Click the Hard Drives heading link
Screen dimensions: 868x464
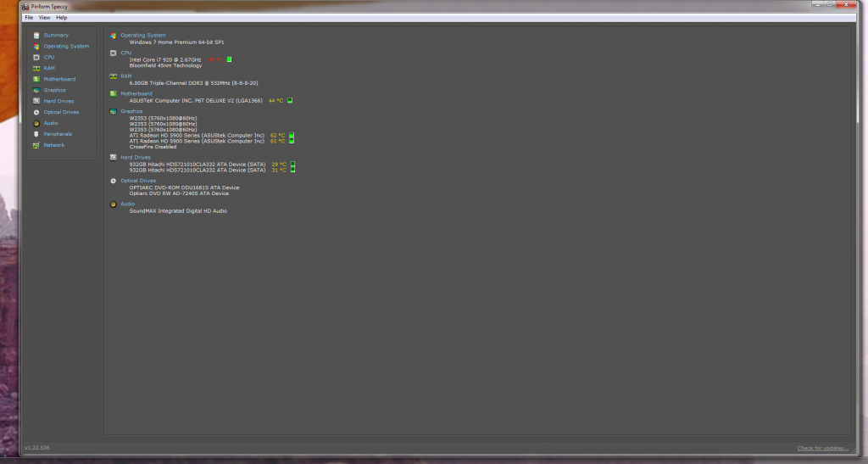tap(136, 157)
